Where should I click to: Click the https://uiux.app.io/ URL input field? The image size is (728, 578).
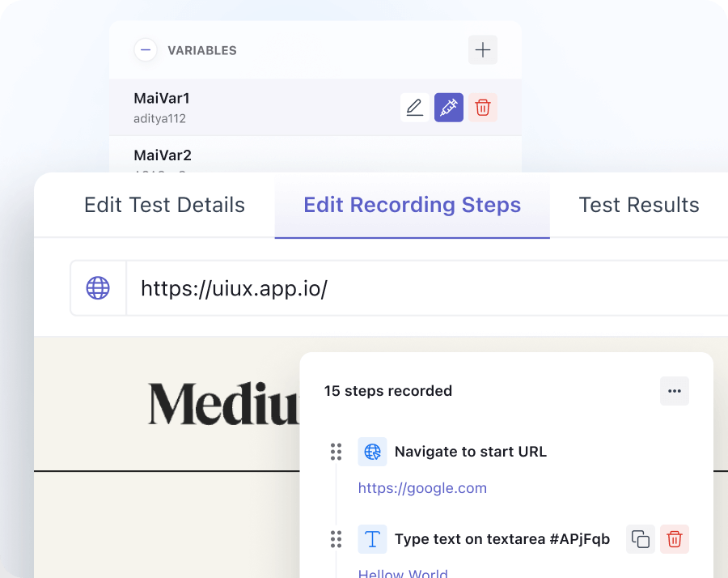pyautogui.click(x=421, y=288)
